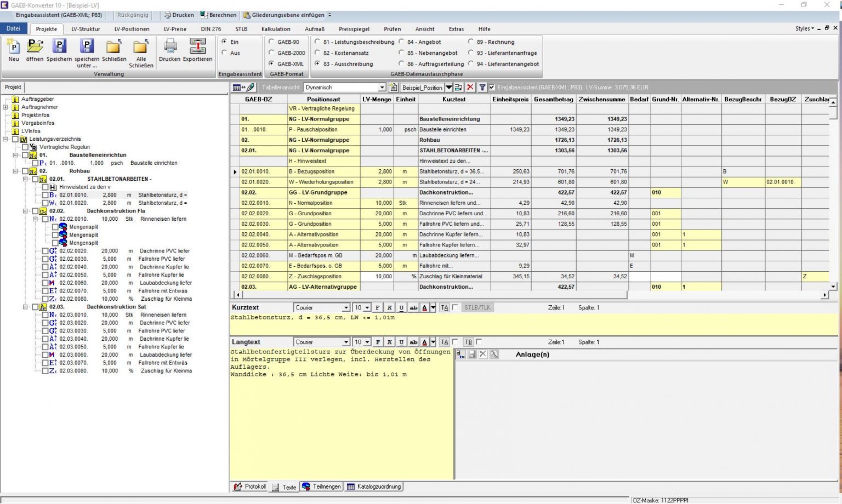The image size is (842, 504).
Task: Select phase 86 - Auftragserteilung
Action: pyautogui.click(x=402, y=64)
